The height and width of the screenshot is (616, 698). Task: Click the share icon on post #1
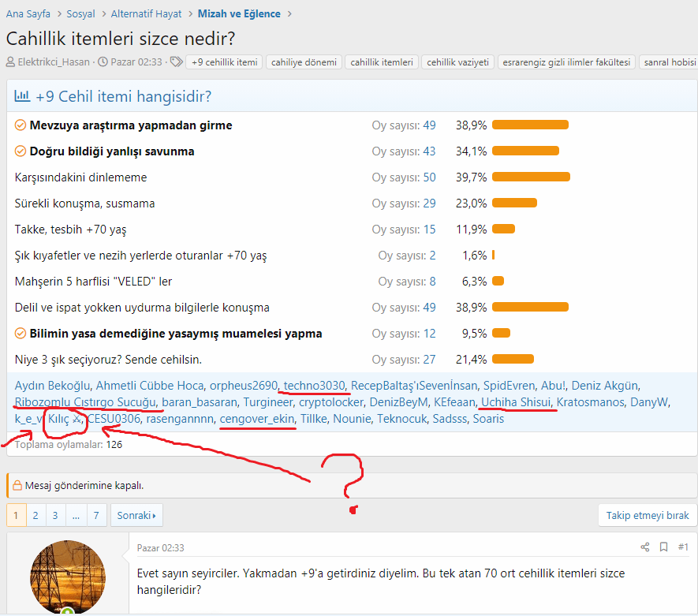click(644, 547)
